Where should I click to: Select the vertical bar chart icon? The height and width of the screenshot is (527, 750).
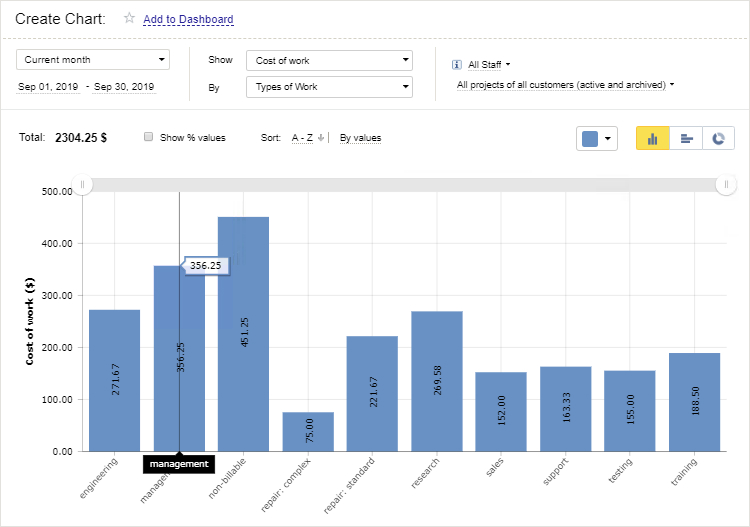coord(652,139)
